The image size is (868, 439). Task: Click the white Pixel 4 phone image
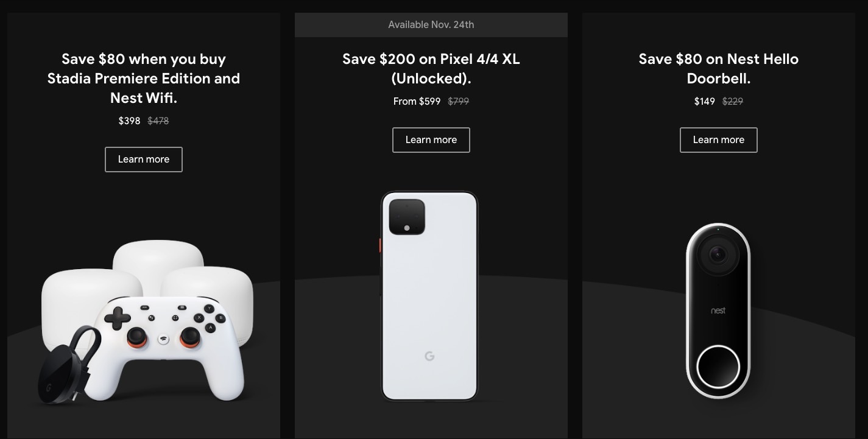(429, 296)
